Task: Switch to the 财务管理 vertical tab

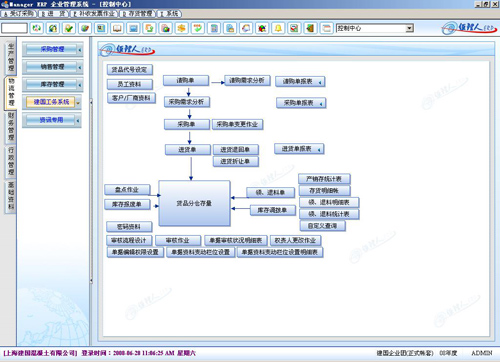Action: [x=11, y=127]
